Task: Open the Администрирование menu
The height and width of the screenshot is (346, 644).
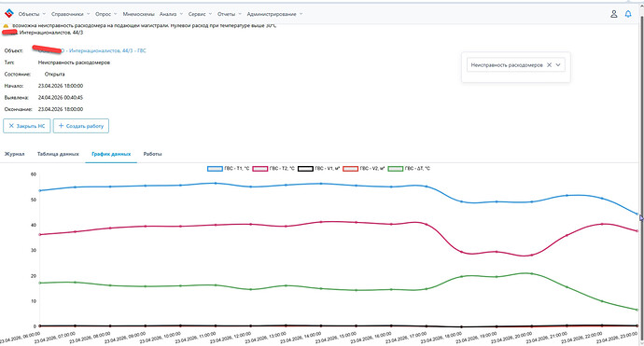Action: click(x=274, y=14)
